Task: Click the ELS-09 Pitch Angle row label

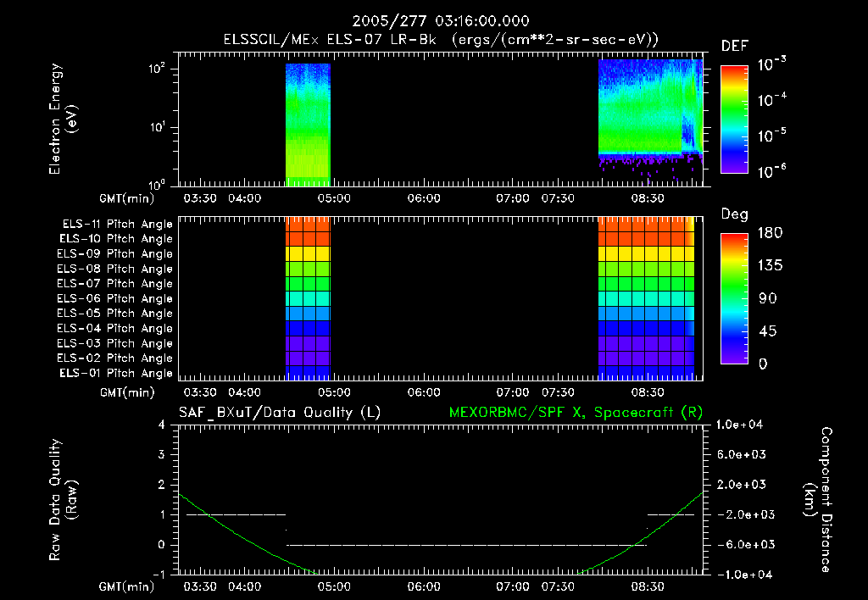Action: click(115, 254)
